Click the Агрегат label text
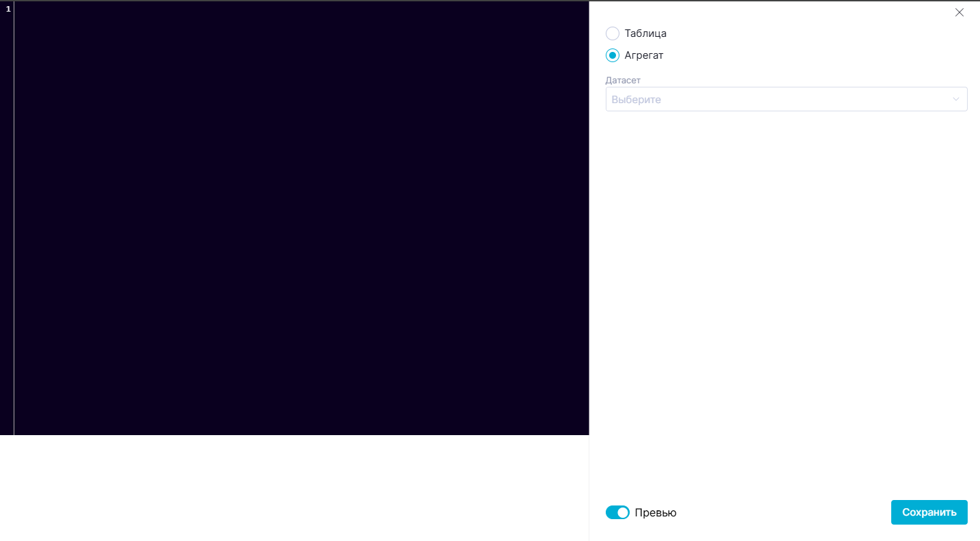The image size is (980, 541). click(643, 55)
